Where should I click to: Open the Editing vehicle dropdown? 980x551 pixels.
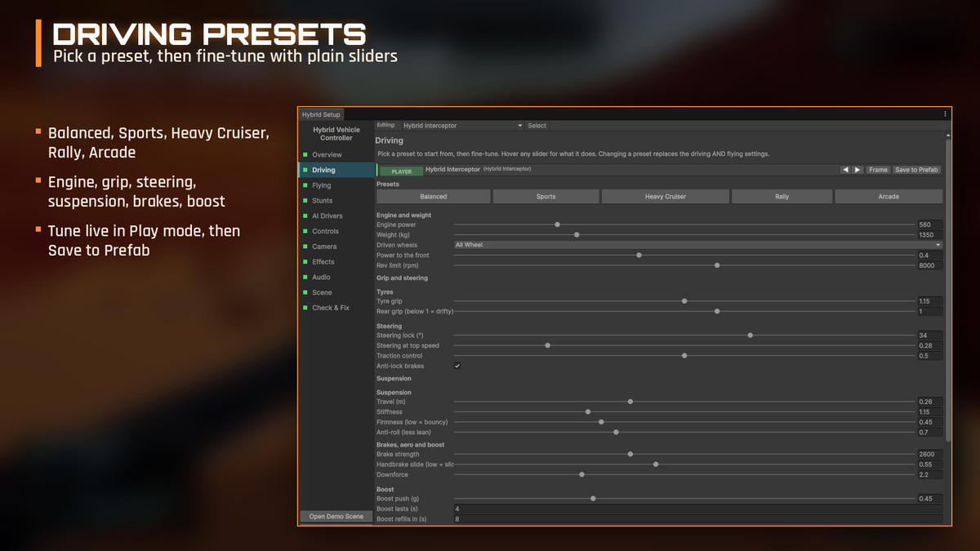point(462,126)
